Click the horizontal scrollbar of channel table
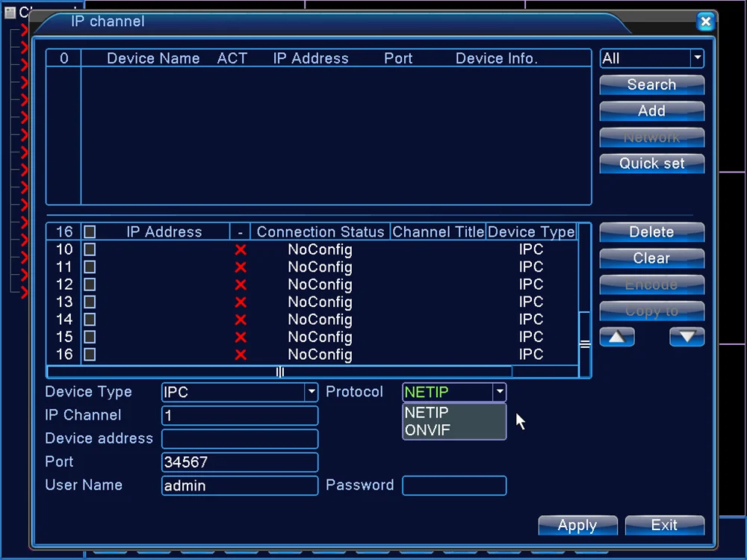The height and width of the screenshot is (560, 747). pyautogui.click(x=279, y=371)
